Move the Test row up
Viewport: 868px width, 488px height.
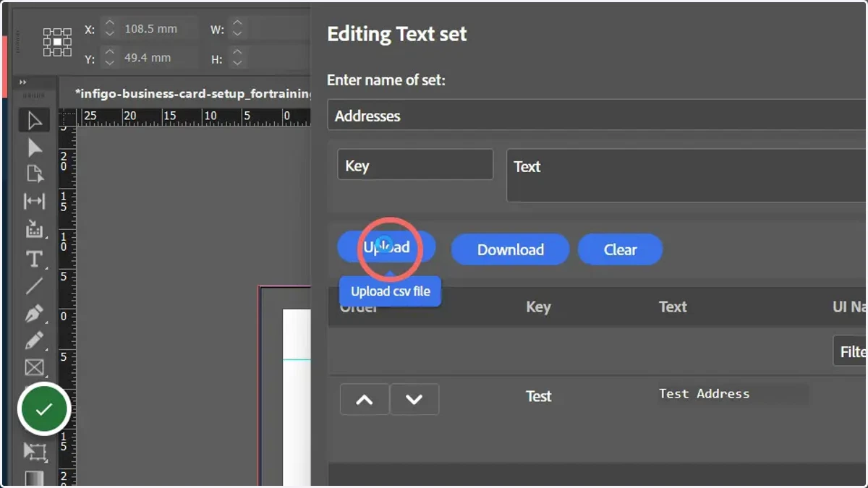click(x=365, y=399)
